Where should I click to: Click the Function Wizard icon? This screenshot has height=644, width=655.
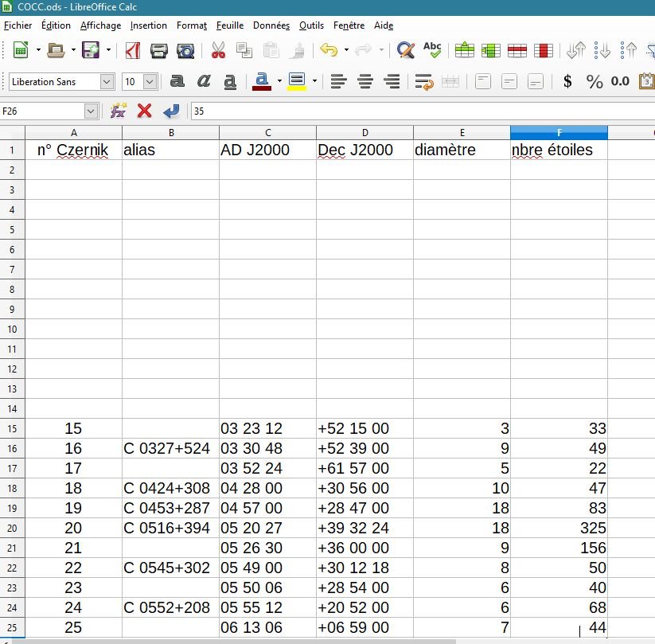point(119,111)
